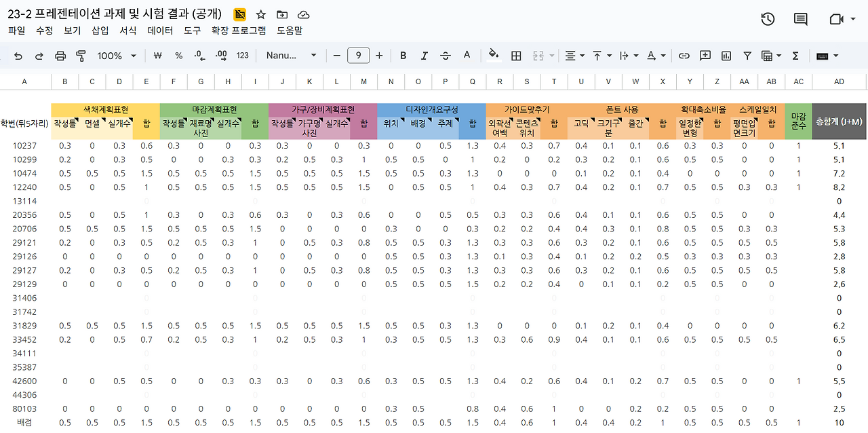Viewport: 868px width, 433px height.
Task: Open the 100% zoom dropdown
Action: [117, 56]
